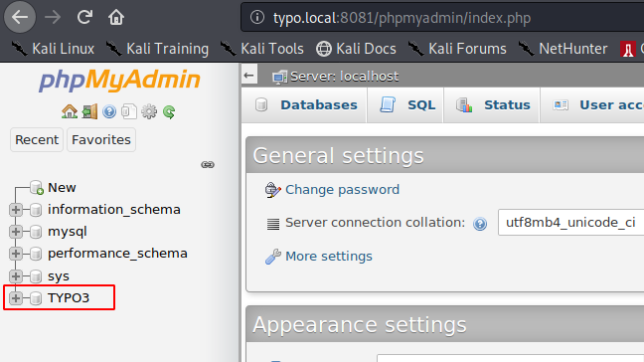Open the NetHunter bookmark
644x362 pixels.
point(563,49)
